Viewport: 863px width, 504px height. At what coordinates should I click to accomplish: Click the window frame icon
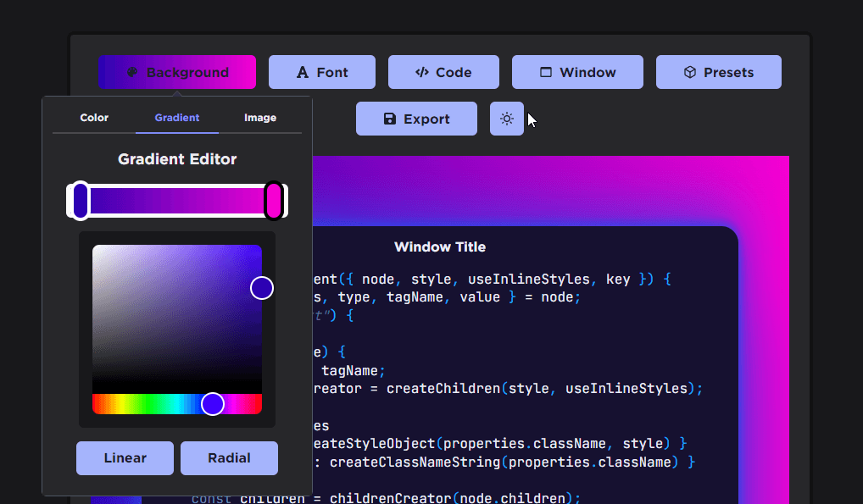point(546,72)
